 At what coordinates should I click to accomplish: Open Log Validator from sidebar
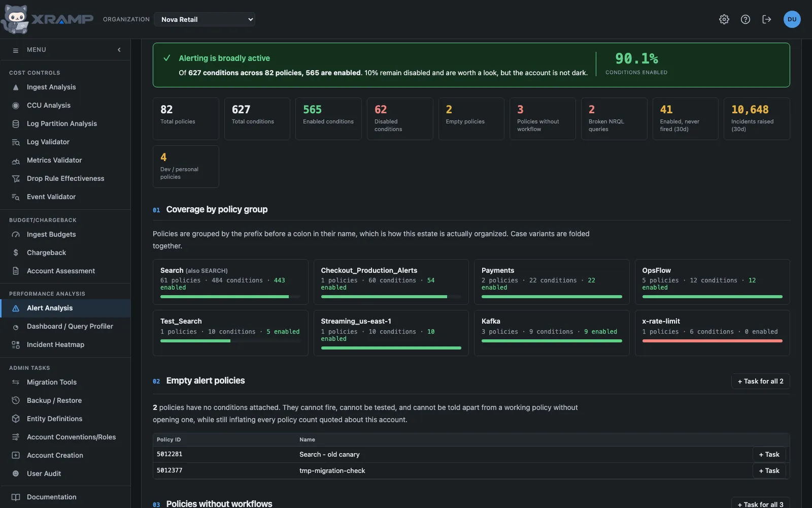65,142
